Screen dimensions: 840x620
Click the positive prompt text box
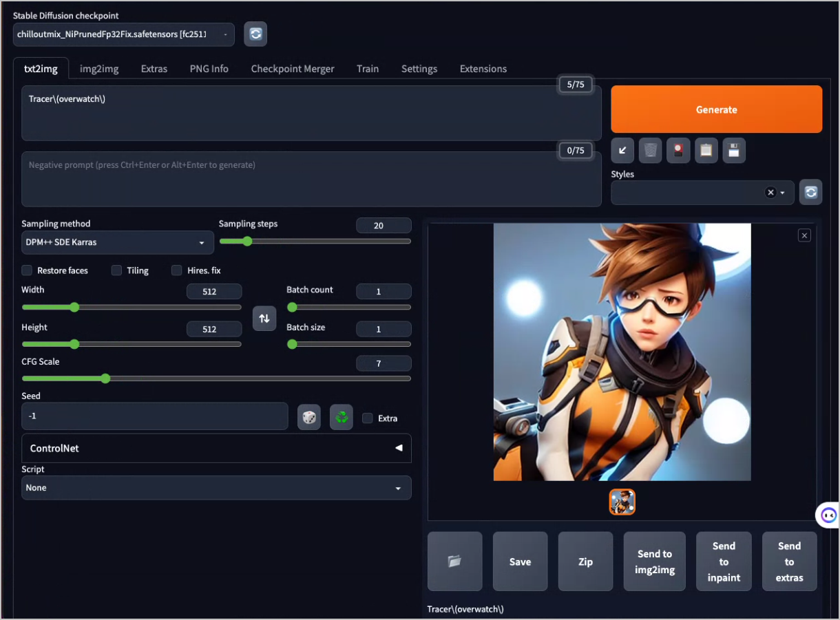311,113
